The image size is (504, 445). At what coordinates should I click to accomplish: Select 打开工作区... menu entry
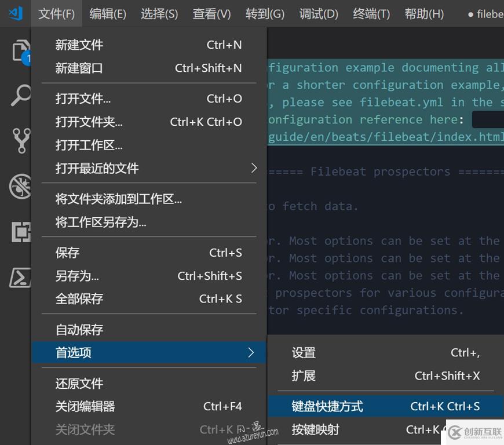(x=149, y=145)
